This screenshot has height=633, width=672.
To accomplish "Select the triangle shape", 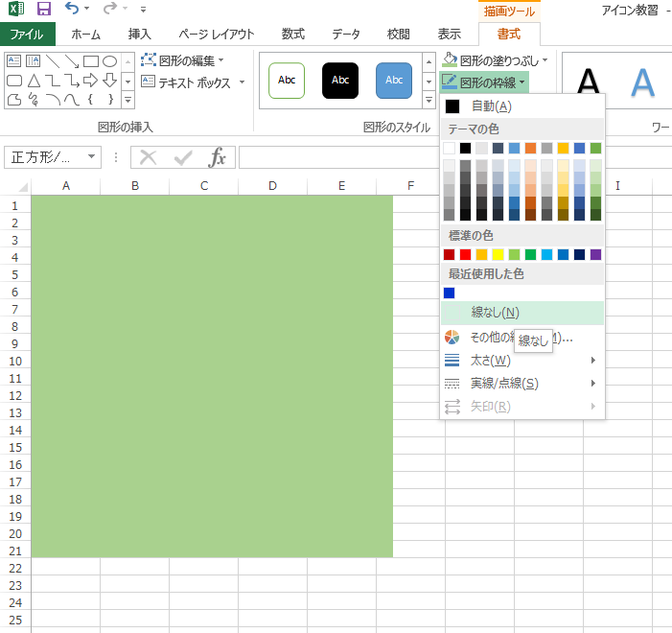I will 34,81.
